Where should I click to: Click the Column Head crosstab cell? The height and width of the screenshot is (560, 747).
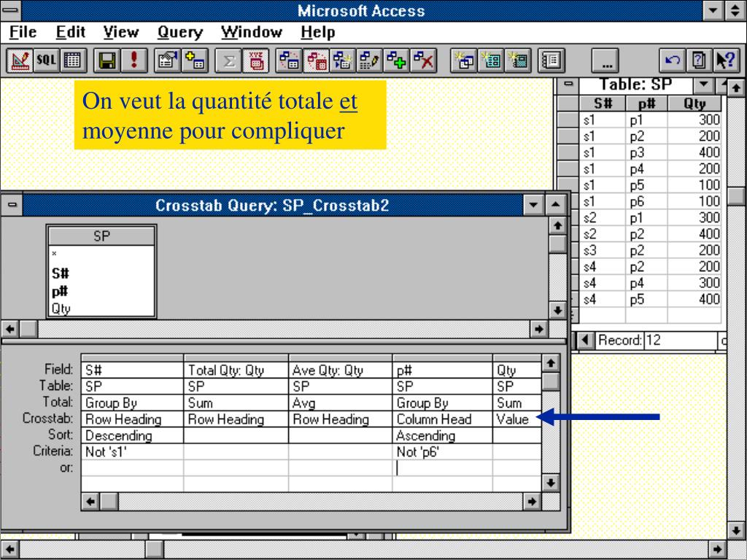442,419
